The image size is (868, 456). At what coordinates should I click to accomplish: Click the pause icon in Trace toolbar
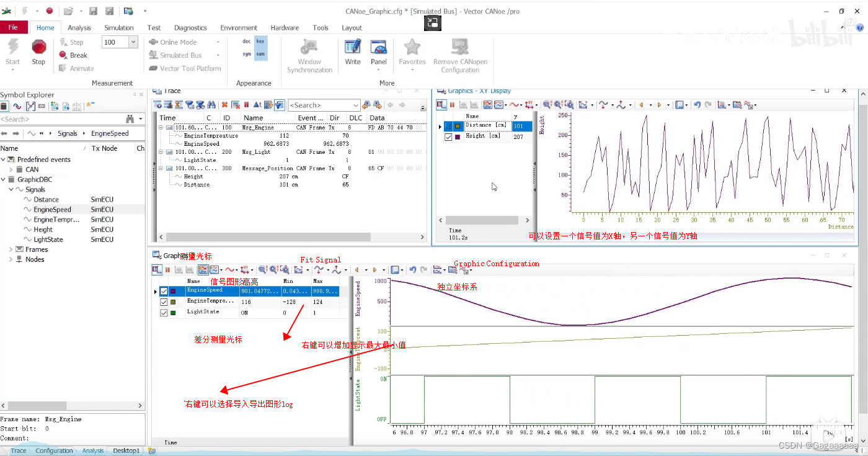[246, 105]
